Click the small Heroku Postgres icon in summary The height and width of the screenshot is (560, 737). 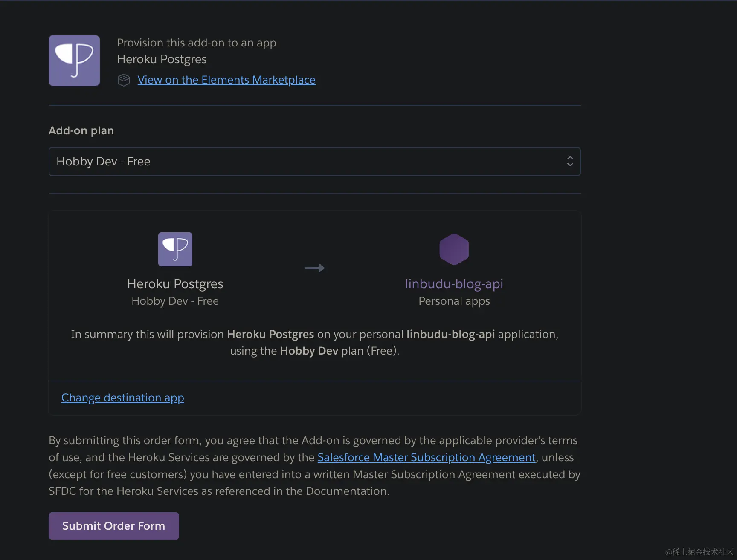click(175, 249)
